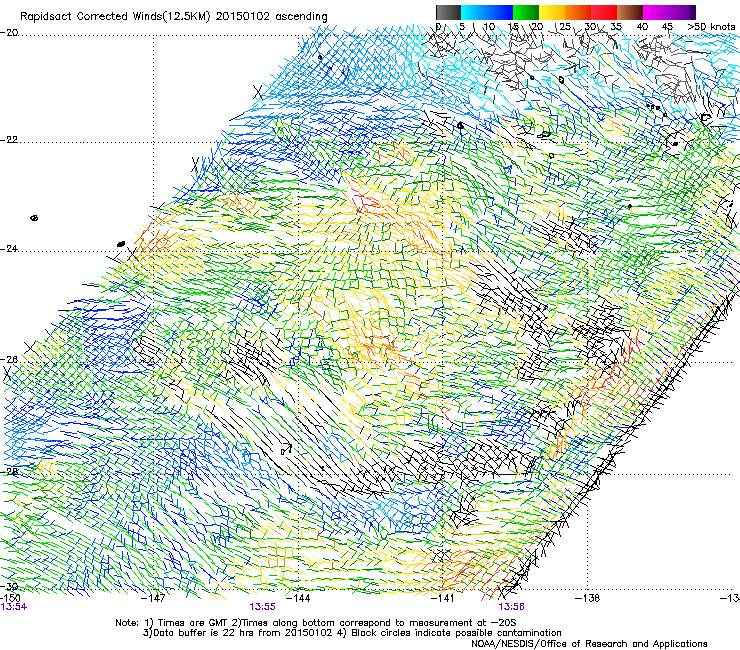Click the purple "13:56" time label
Screen dimensions: 740x650
pos(512,607)
